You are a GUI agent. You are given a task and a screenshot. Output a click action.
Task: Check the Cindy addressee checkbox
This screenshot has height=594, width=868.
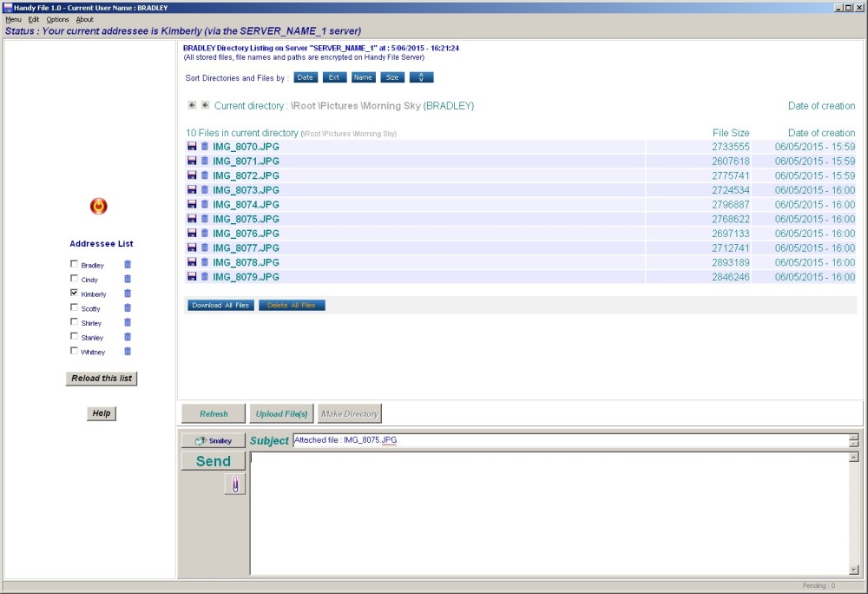tap(74, 279)
